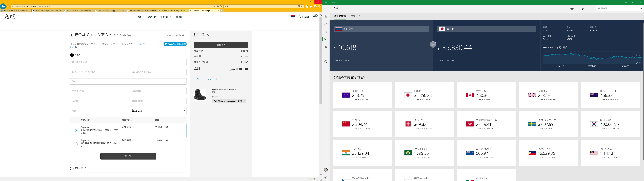Click the SEARCH link on the Danner header
The width and height of the screenshot is (644, 181).
[304, 17]
